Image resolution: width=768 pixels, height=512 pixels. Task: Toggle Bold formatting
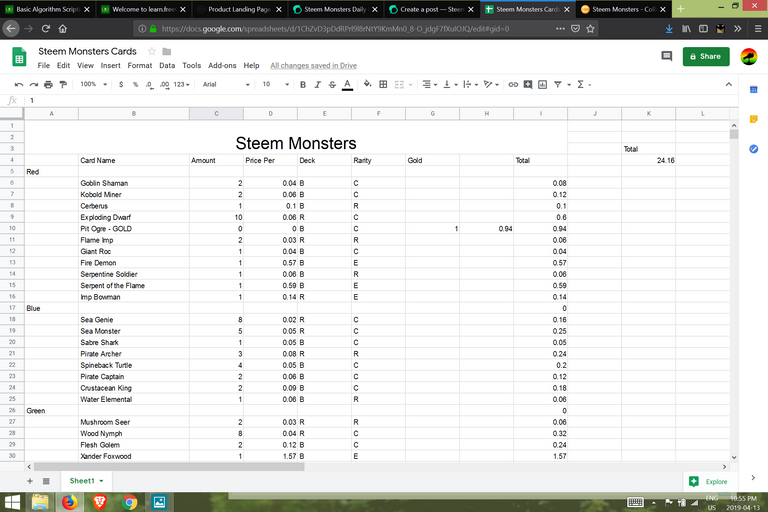tap(303, 85)
